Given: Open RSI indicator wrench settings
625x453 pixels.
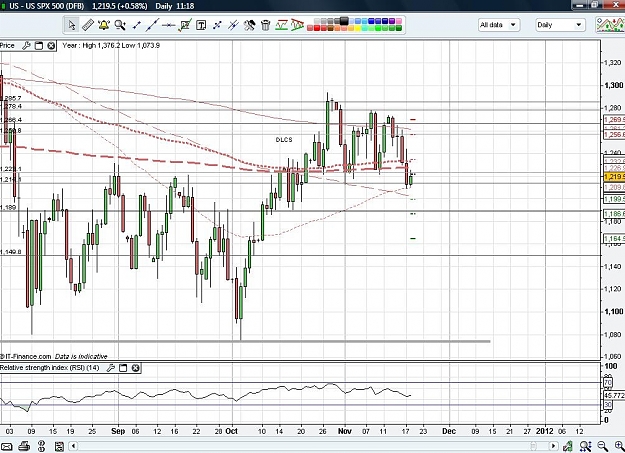Looking at the screenshot, I should (111, 368).
